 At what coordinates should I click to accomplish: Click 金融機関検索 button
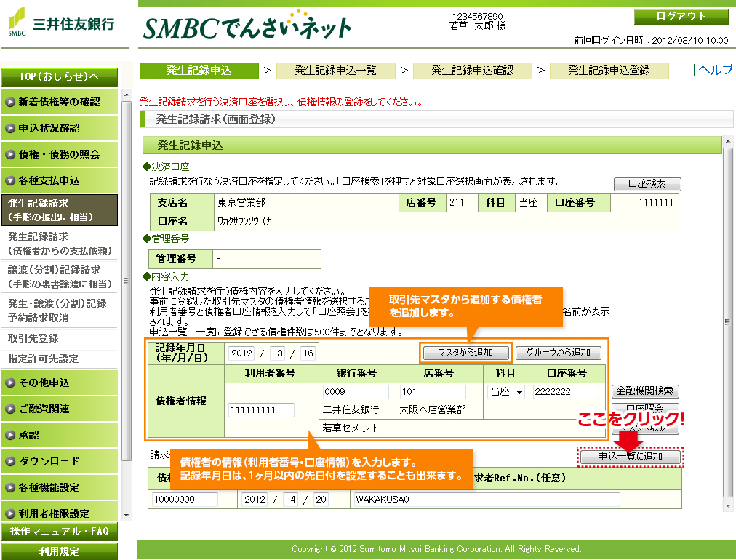(x=645, y=391)
